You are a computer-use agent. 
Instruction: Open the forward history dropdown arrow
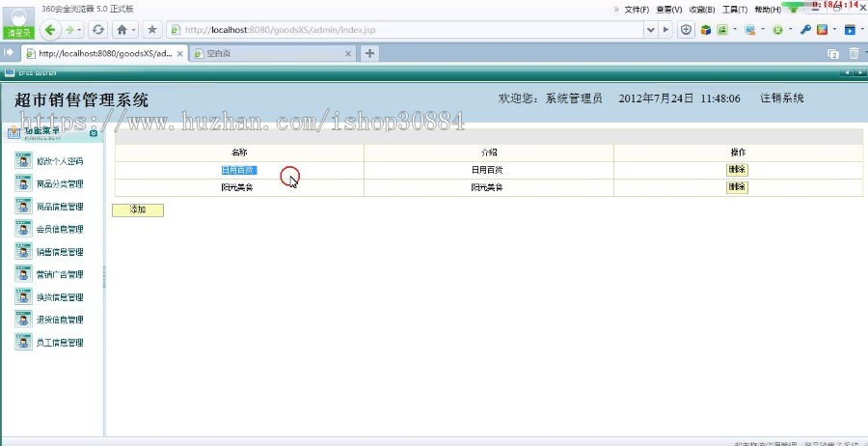point(80,30)
